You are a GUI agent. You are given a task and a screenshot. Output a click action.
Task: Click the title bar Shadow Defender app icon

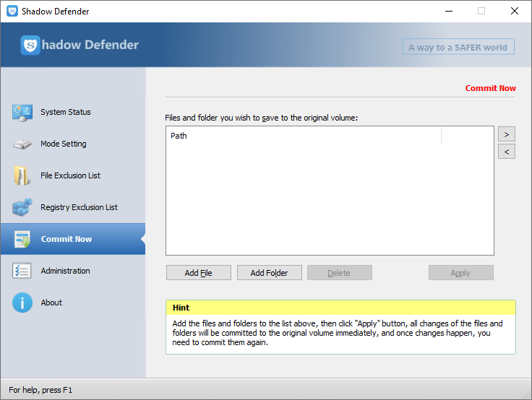[12, 11]
